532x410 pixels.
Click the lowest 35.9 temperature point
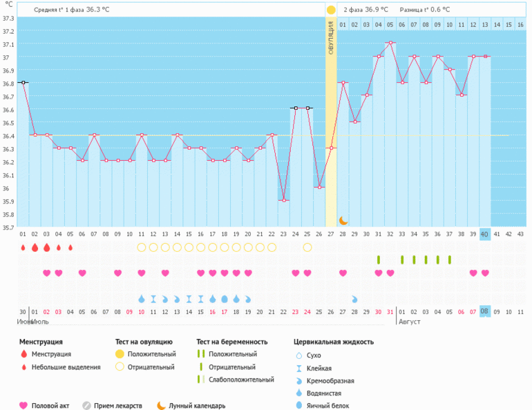point(284,200)
